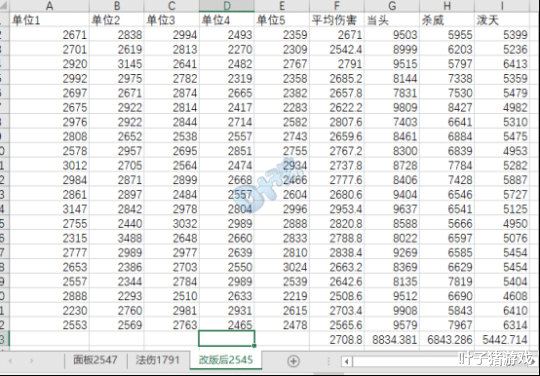
Task: Select the average cell 8834.381
Action: tap(392, 340)
